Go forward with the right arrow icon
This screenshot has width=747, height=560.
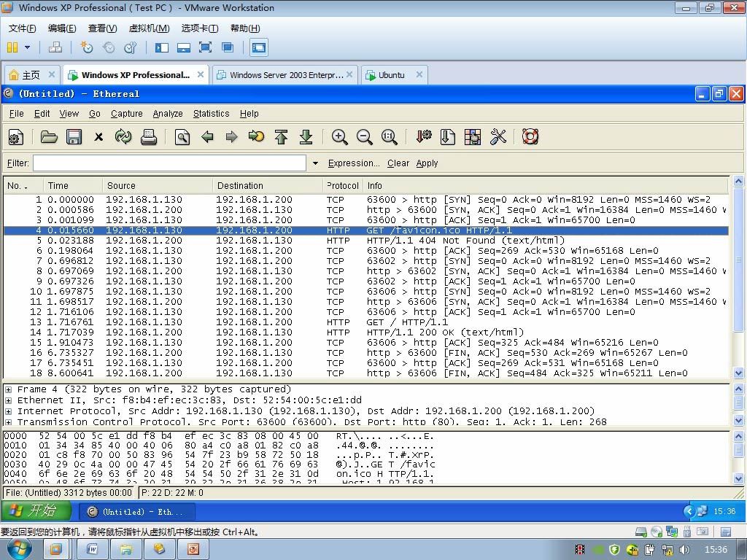231,138
